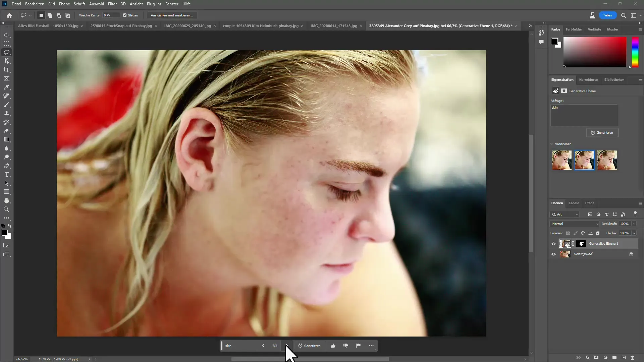Select the Magic Wand tool
This screenshot has height=362, width=644.
(6, 61)
